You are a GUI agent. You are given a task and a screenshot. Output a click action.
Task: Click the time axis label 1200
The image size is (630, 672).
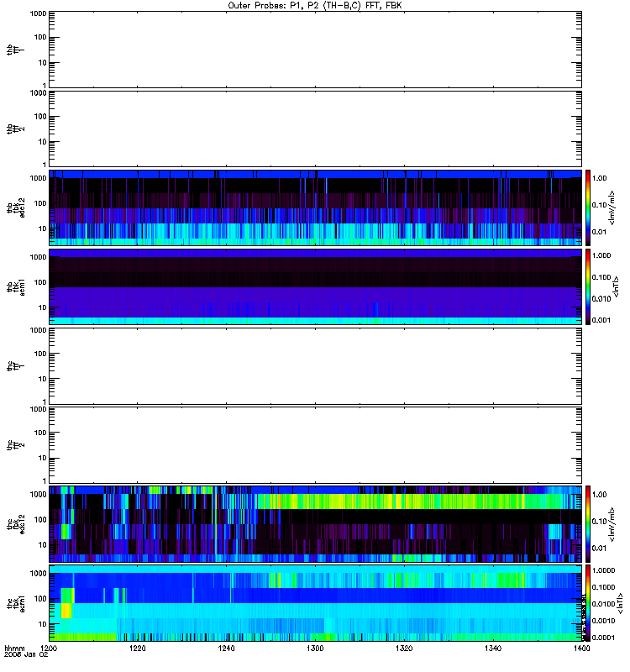coord(49,648)
